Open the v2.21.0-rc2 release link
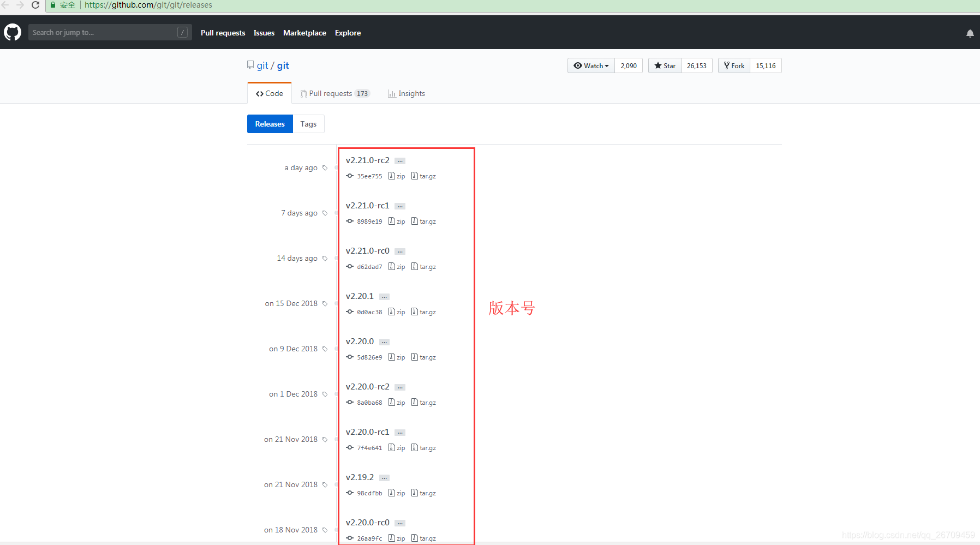Viewport: 980px width, 545px height. 368,160
